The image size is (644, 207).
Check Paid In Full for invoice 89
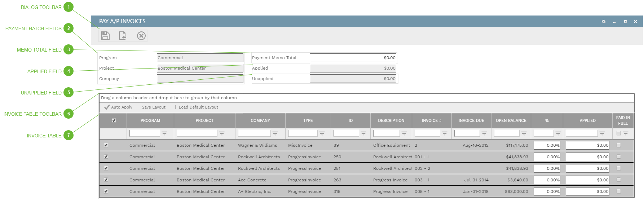[619, 145]
